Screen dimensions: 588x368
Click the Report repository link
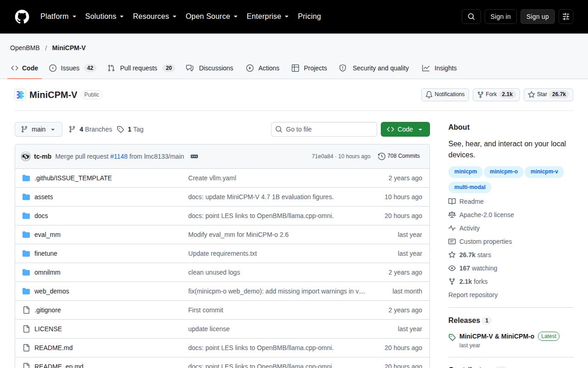point(473,295)
